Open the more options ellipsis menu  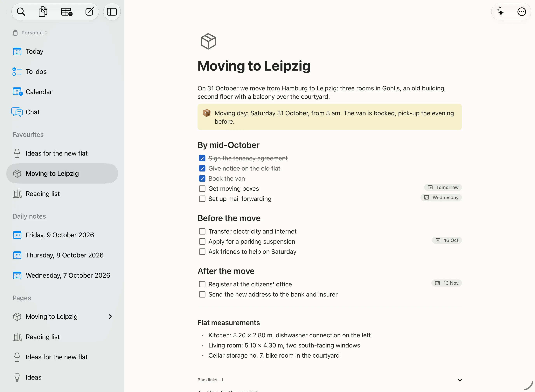[521, 12]
